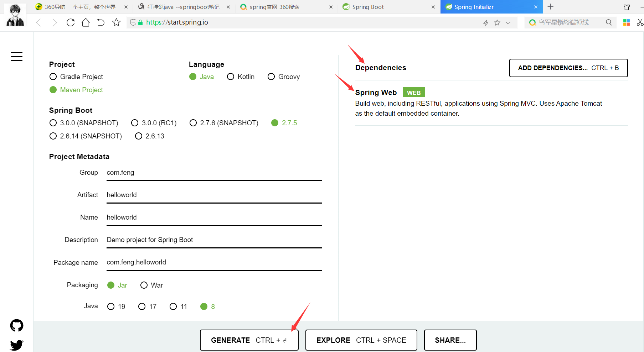Close the 360导航 tab
The image size is (644, 352).
pyautogui.click(x=126, y=7)
